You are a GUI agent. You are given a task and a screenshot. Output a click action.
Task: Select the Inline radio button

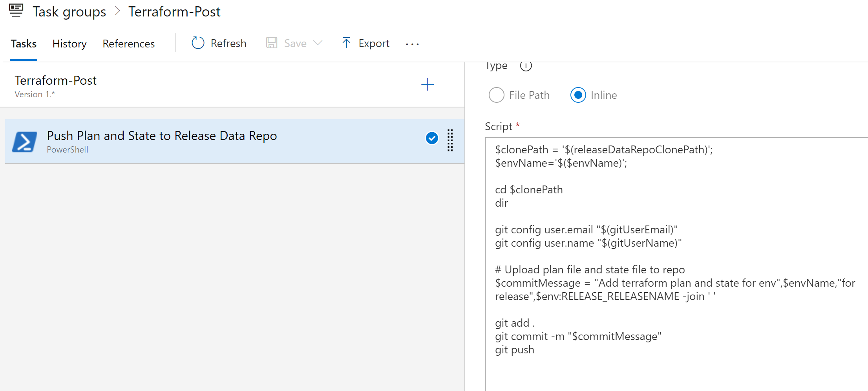pyautogui.click(x=578, y=95)
